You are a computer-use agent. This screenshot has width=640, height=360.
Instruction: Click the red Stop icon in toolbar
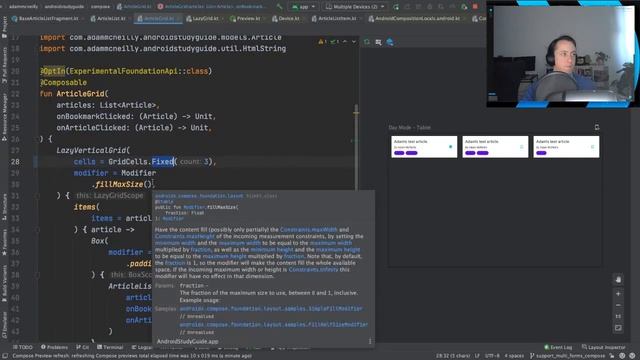pos(475,7)
